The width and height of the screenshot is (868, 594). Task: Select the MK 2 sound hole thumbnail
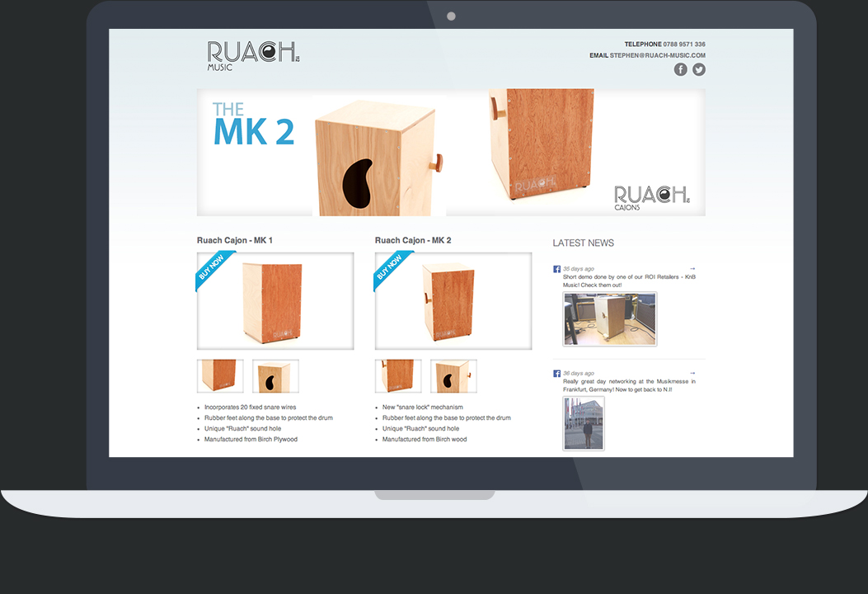453,376
